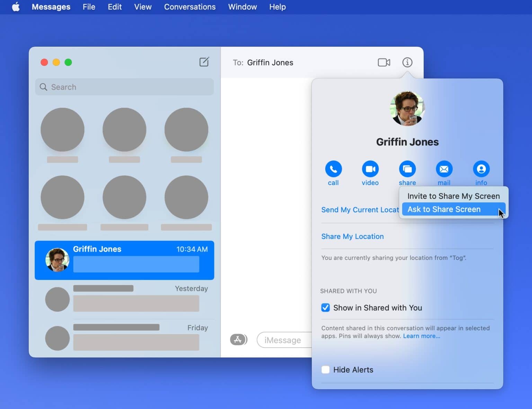Open the Conversations menu in menu bar

pos(189,7)
